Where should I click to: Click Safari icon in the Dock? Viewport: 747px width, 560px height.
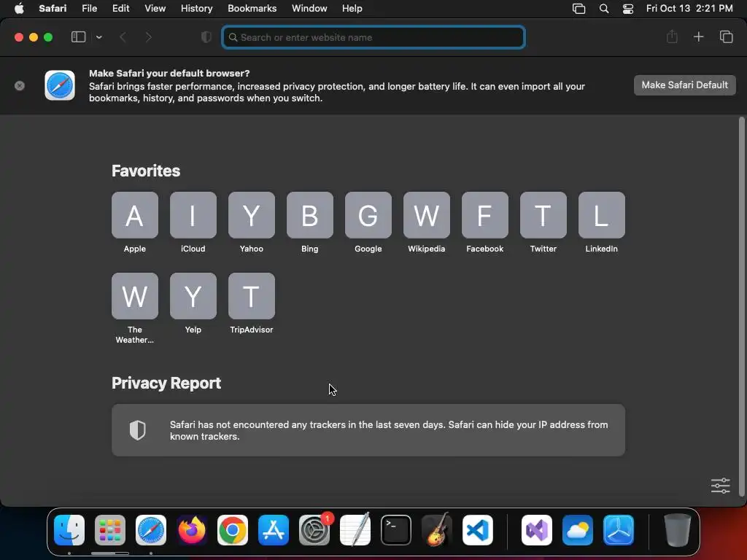click(151, 530)
